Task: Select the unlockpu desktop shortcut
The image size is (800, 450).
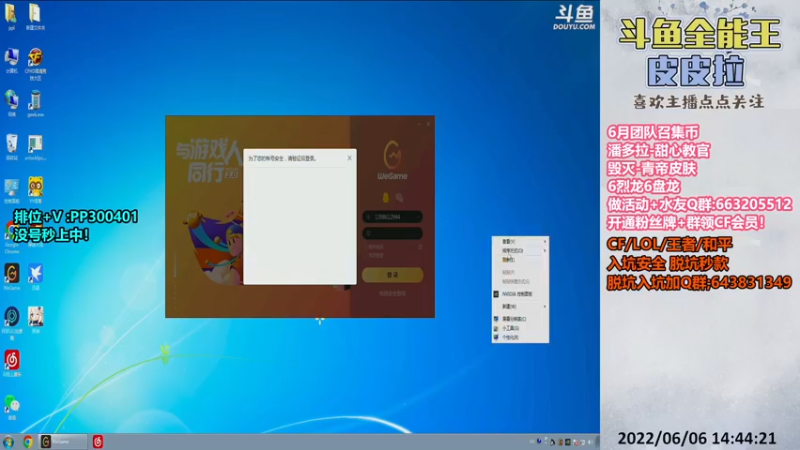Action: click(x=35, y=147)
